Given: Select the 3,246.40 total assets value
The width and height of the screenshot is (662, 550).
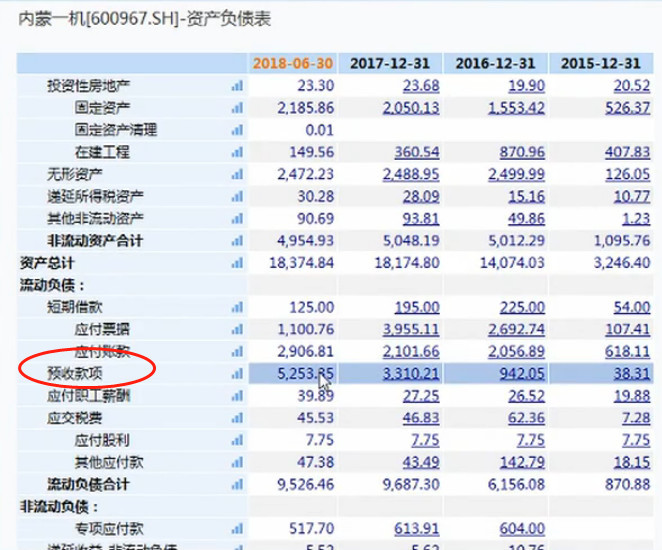Looking at the screenshot, I should [x=622, y=263].
